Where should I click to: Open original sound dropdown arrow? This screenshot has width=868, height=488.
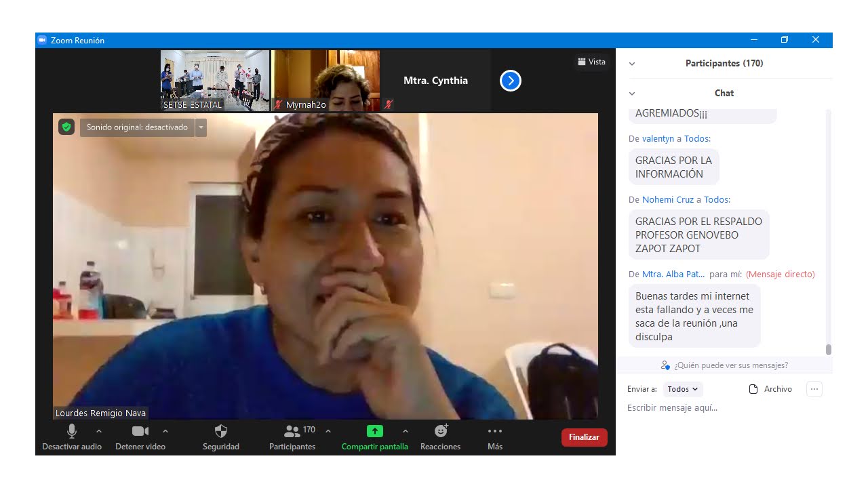[201, 127]
